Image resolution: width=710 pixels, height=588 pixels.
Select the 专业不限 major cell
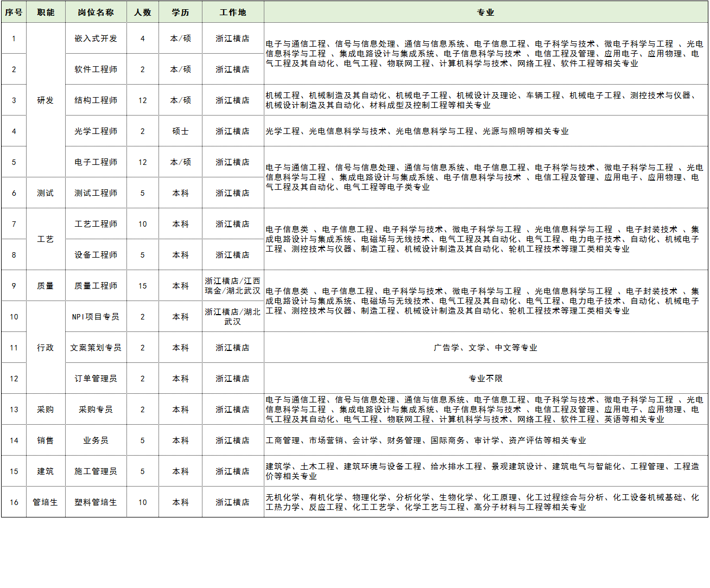coord(486,379)
